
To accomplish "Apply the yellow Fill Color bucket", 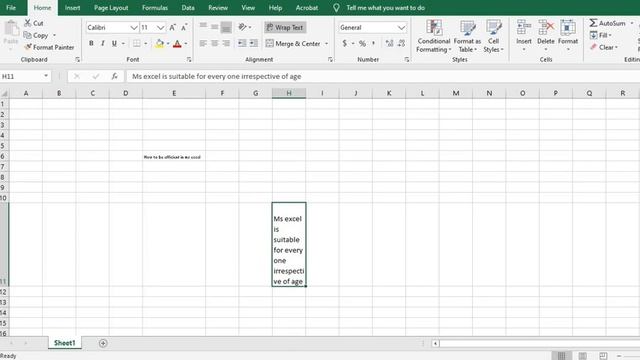I will 159,43.
